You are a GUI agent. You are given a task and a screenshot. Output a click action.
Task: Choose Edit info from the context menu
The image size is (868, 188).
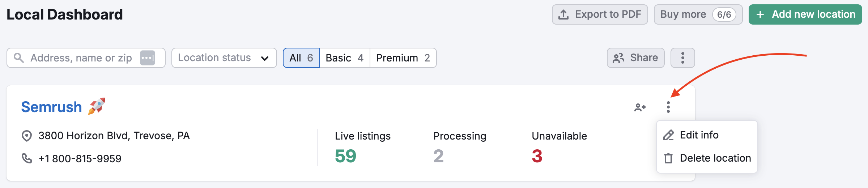click(x=699, y=135)
